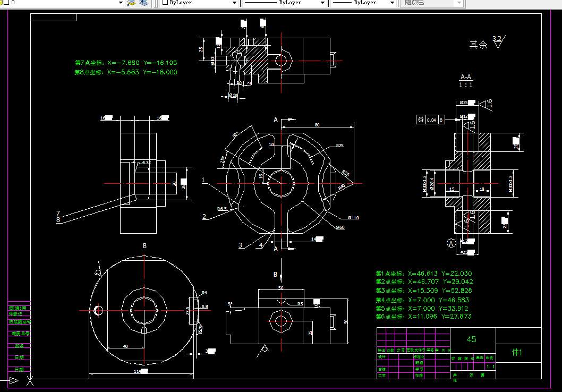Open the layer list dropdown showing 0
The width and height of the screenshot is (562, 392).
121,3
